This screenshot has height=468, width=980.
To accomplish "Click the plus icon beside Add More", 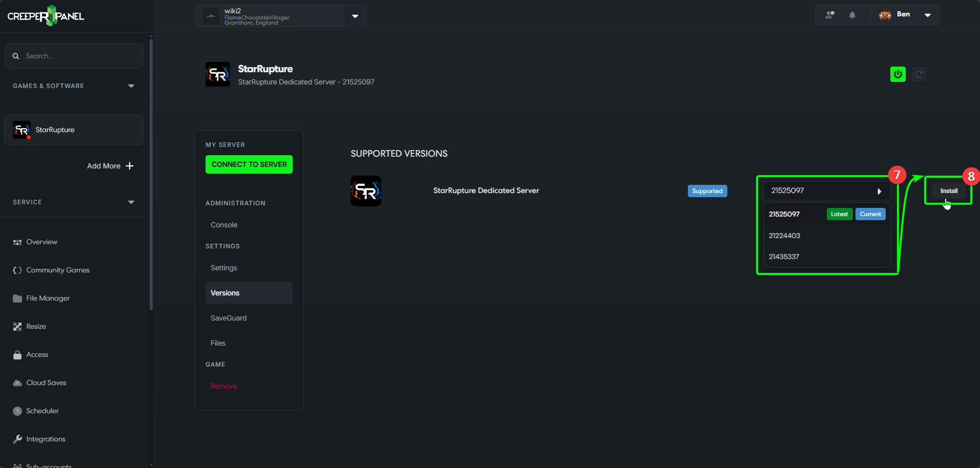I will tap(130, 166).
